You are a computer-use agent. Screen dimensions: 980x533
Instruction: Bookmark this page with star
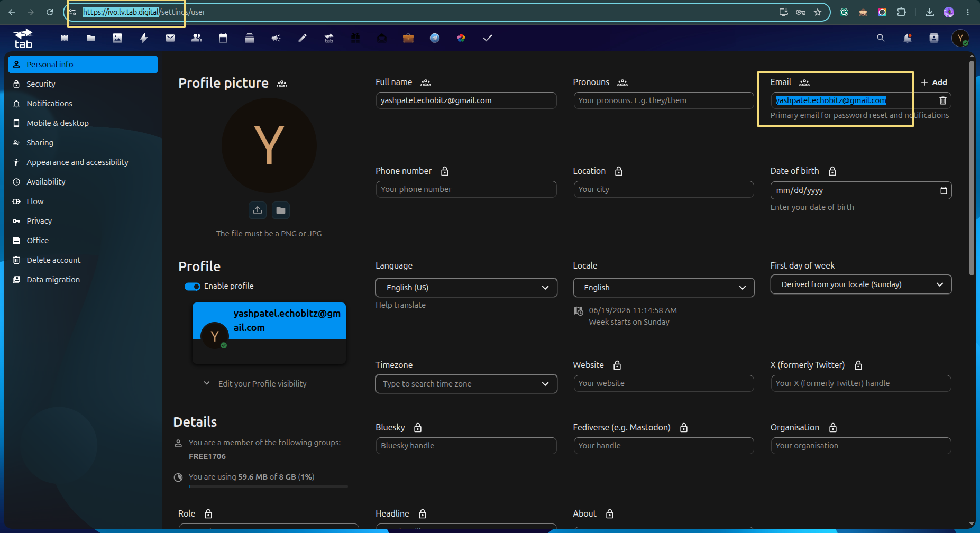click(818, 12)
